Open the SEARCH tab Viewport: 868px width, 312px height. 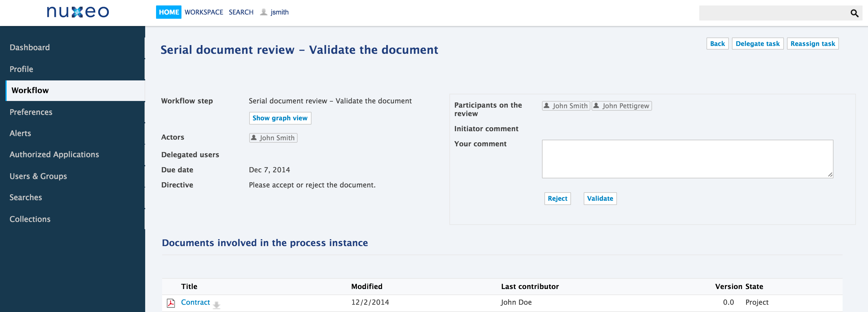241,12
